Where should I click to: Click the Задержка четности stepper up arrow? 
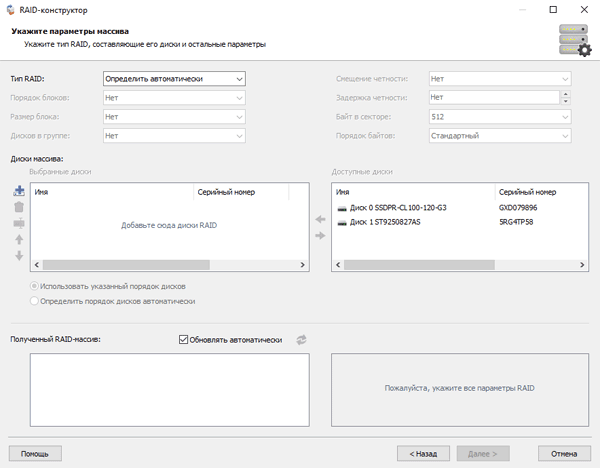point(565,94)
